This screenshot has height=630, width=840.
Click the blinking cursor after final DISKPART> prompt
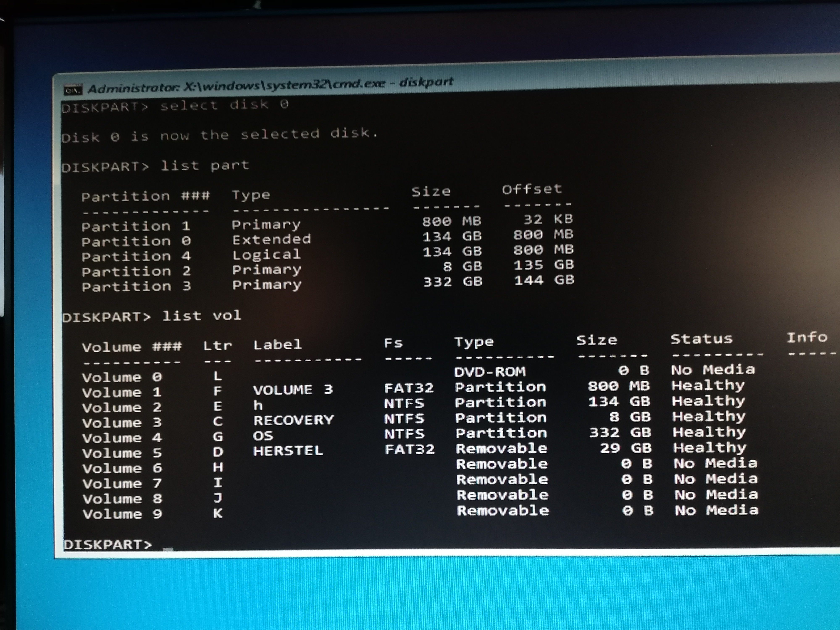pyautogui.click(x=168, y=548)
